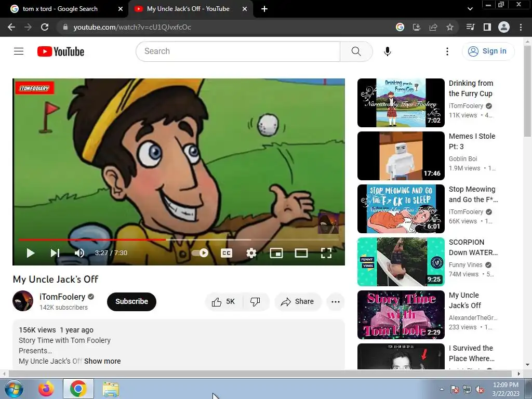Screen dimensions: 532x399
Task: Open AlexanderTheGr My Uncle Jack's Off thumbnail
Action: coord(401,314)
